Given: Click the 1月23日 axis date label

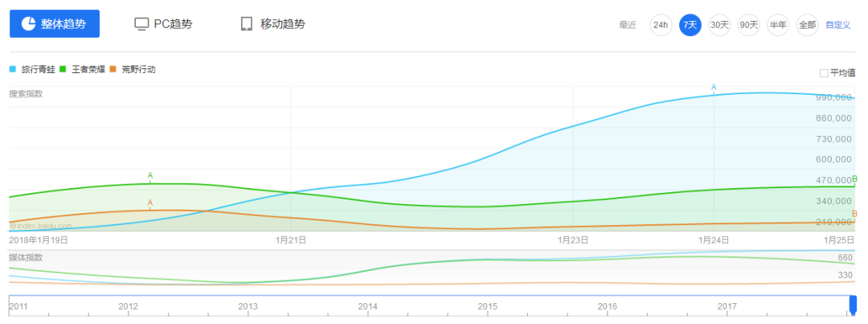Looking at the screenshot, I should point(572,240).
